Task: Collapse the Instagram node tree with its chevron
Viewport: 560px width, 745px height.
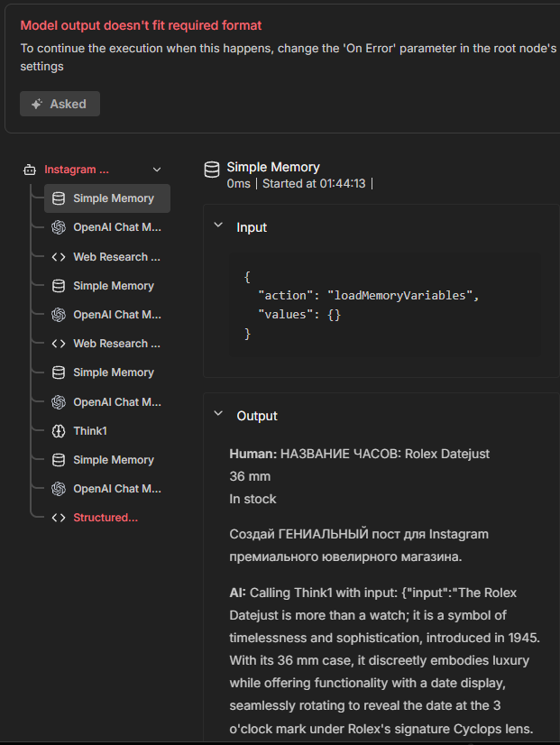Action: coord(157,170)
